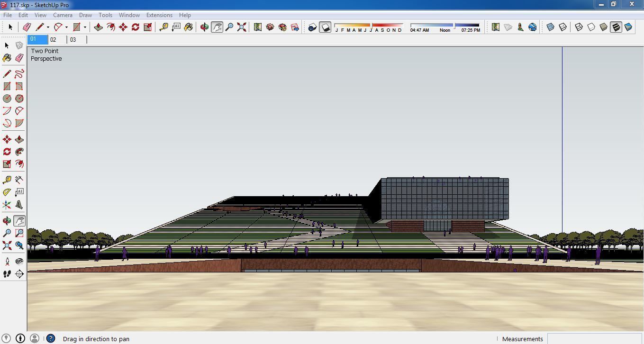Switch to Hidden Line face style

pyautogui.click(x=591, y=27)
